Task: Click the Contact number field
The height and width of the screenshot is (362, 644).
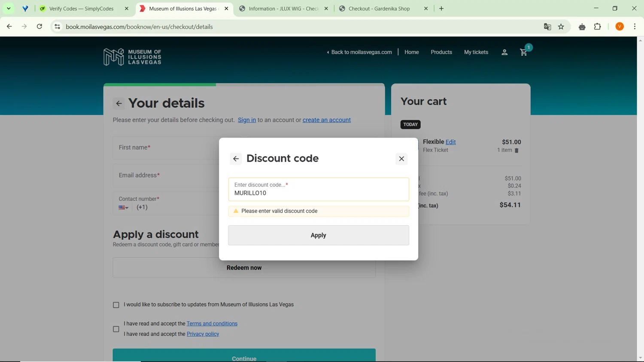Action: point(178,203)
